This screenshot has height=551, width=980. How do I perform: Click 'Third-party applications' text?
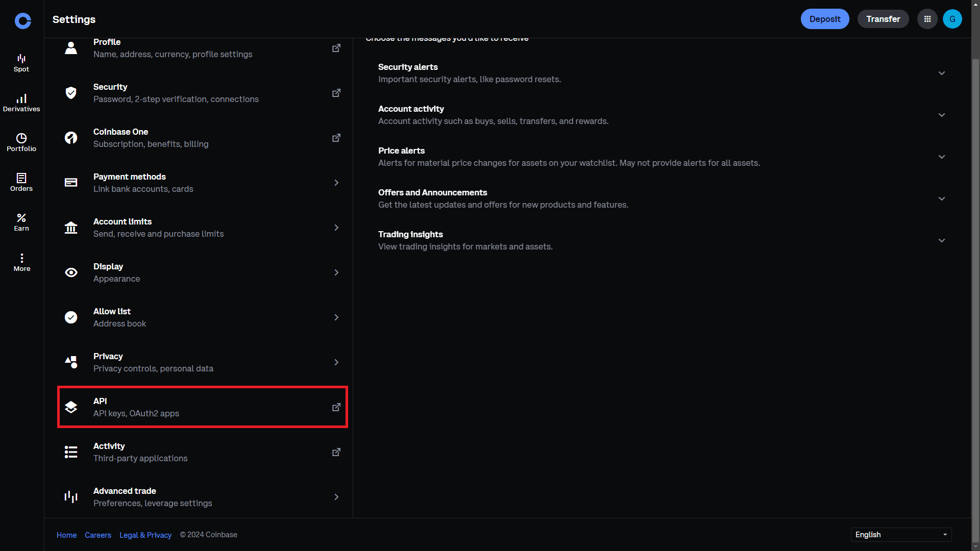140,458
